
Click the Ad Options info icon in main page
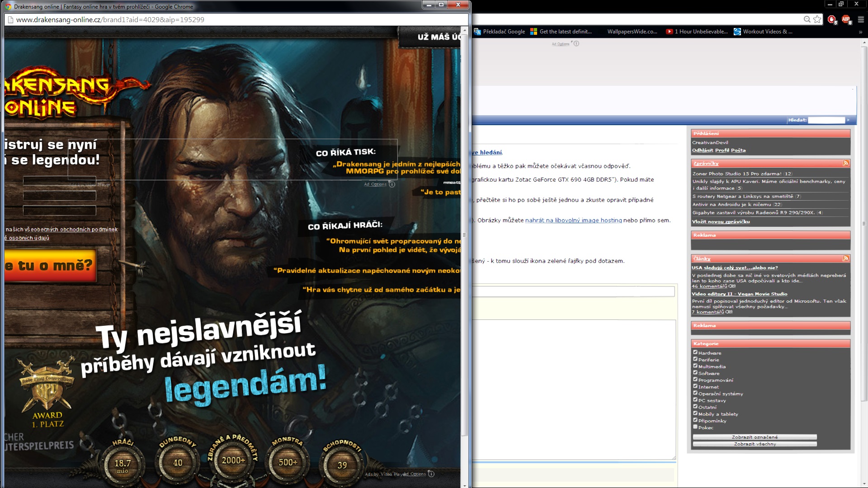click(576, 44)
